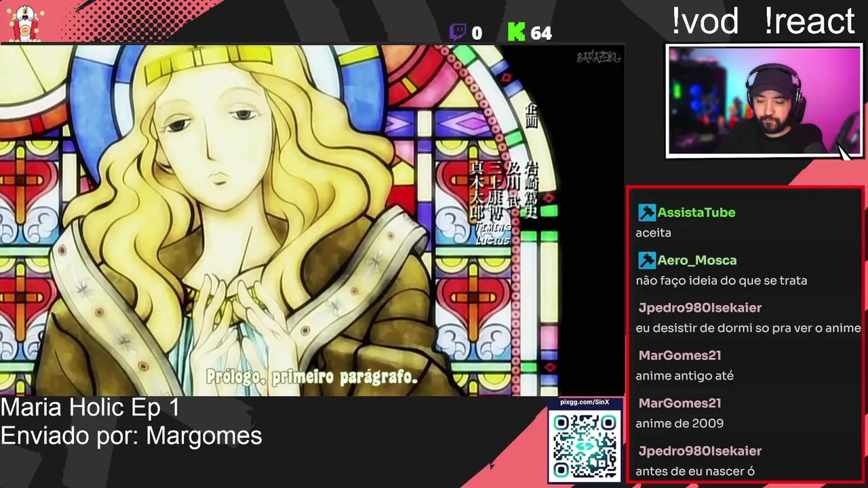Viewport: 868px width, 488px height.
Task: Click the message 'anime antigo até'
Action: (685, 375)
